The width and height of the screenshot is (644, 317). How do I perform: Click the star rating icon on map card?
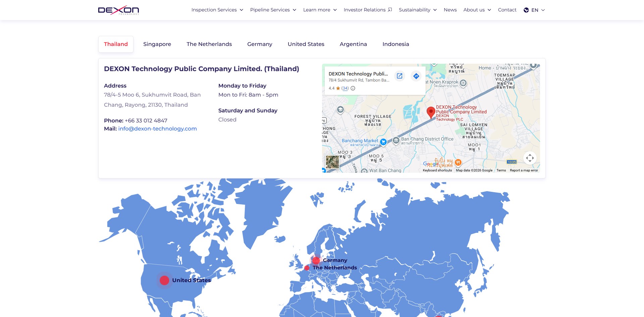(338, 88)
